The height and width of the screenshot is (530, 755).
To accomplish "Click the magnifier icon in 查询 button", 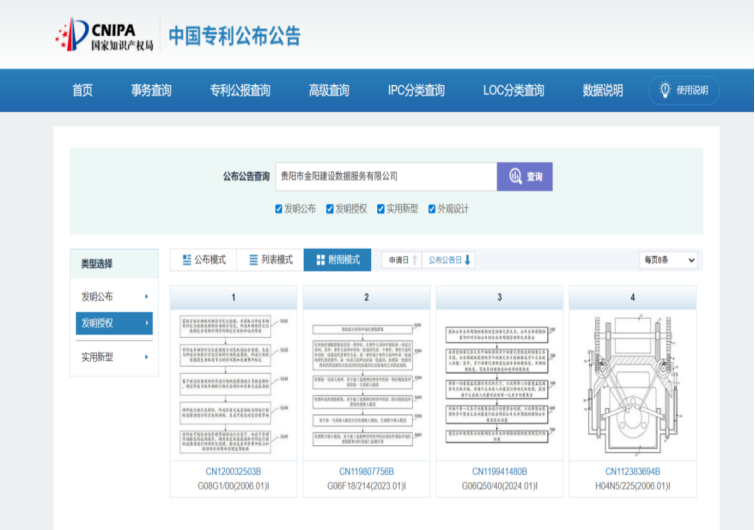I will [515, 177].
